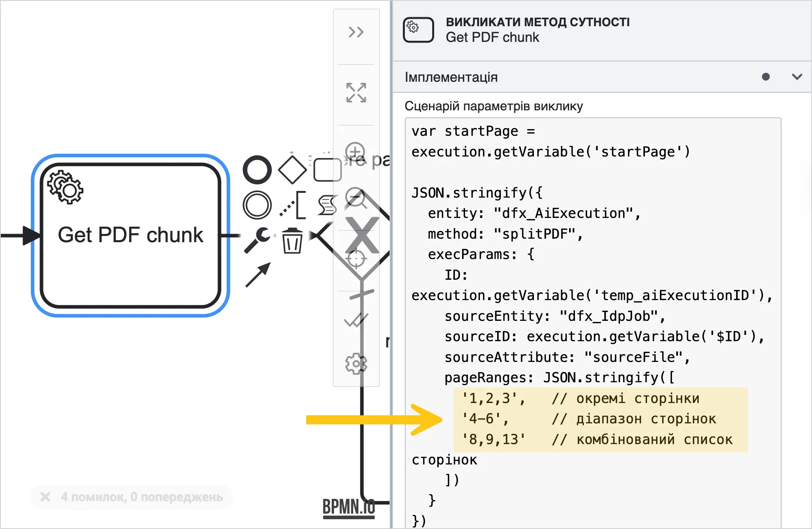
Task: Click the double-checkmark validation icon
Action: 356,320
